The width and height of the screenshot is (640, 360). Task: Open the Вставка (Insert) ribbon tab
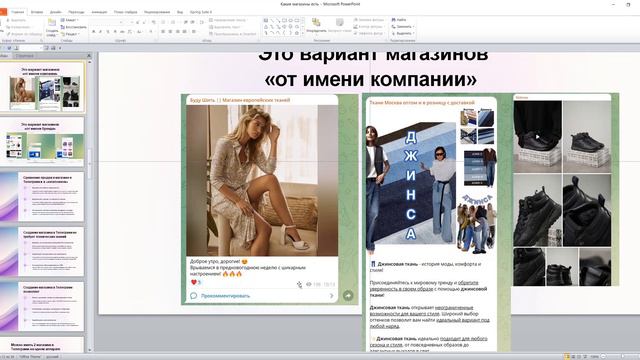point(37,12)
